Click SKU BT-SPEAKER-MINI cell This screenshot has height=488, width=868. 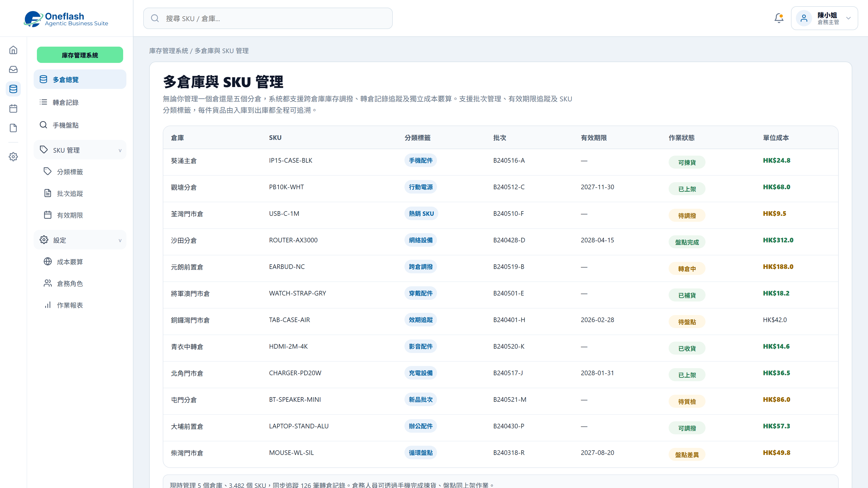click(x=295, y=399)
